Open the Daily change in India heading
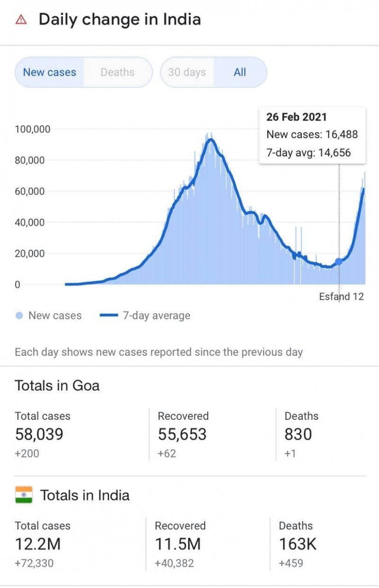The height and width of the screenshot is (588, 379). 119,19
